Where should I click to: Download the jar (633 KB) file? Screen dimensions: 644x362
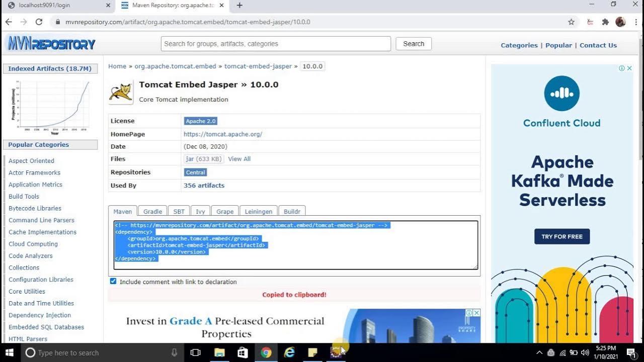tap(204, 159)
